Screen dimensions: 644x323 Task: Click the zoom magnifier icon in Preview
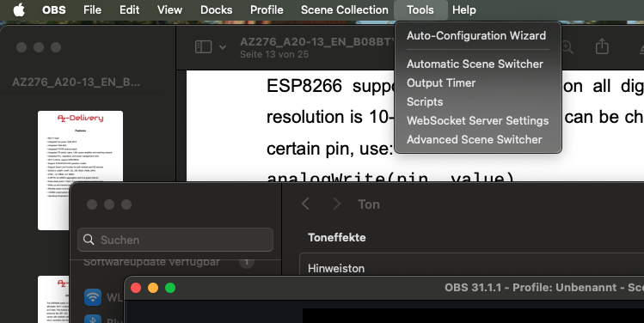tap(567, 47)
